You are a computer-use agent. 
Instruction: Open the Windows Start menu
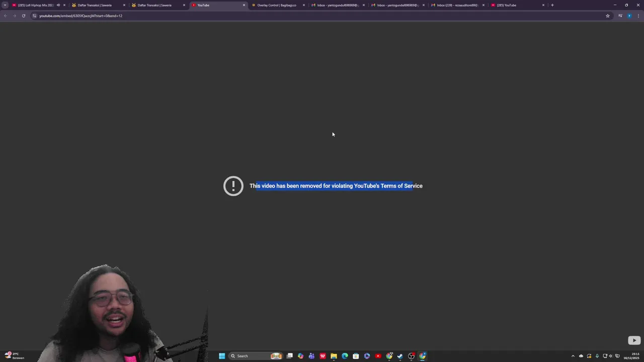pos(222,356)
